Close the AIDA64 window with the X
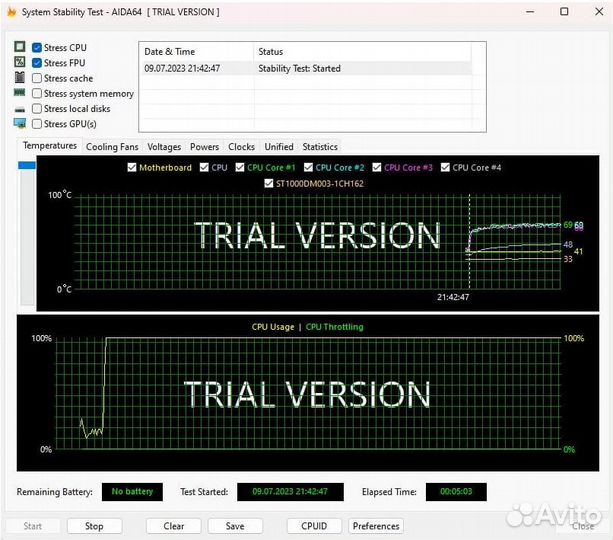613x540 pixels. tap(599, 12)
